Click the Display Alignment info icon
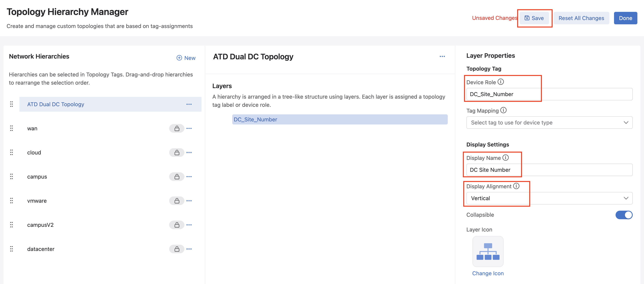Screen dimensions: 644x284 [x=516, y=186]
